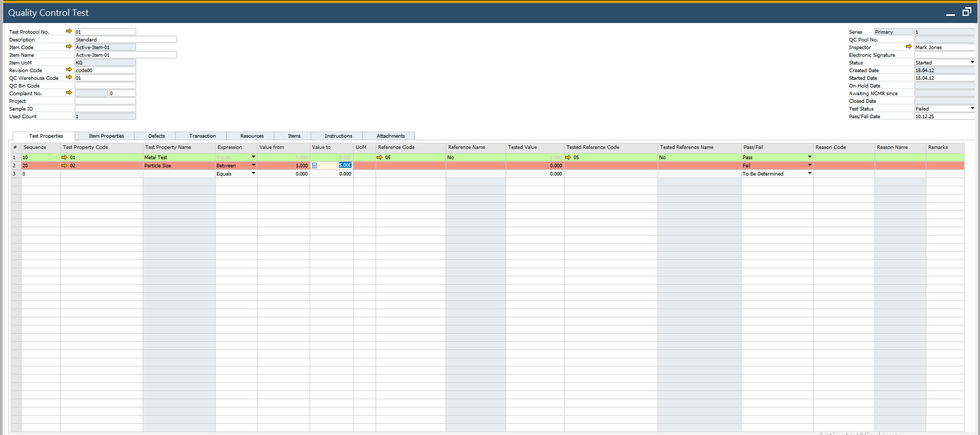Open QC Warehouse Code link arrow
The height and width of the screenshot is (435, 980).
69,77
